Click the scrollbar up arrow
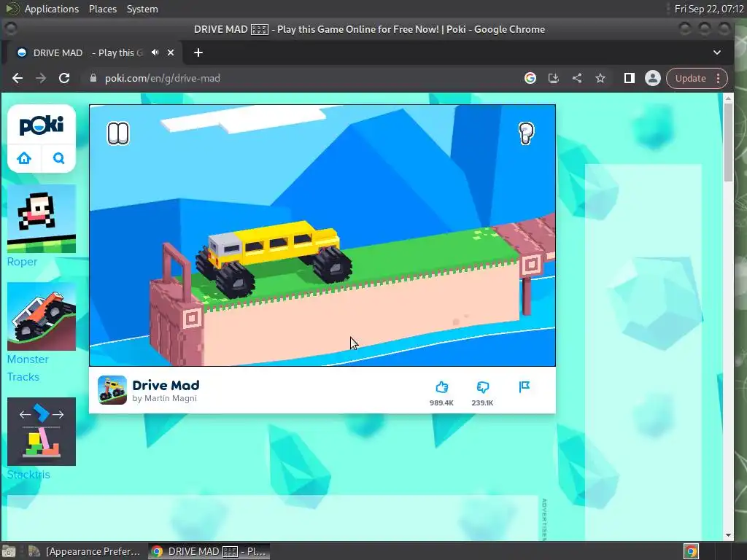Screen dimensions: 747x560 coord(728,98)
